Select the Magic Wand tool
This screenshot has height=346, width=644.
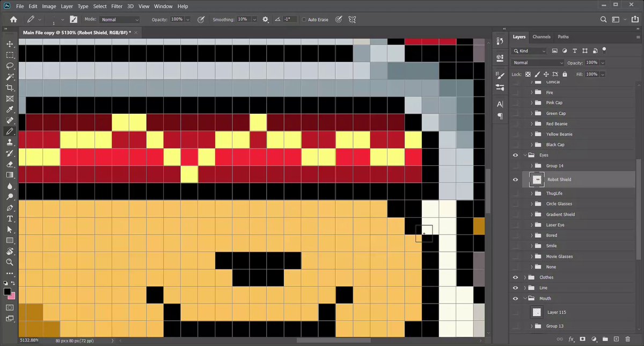(10, 77)
